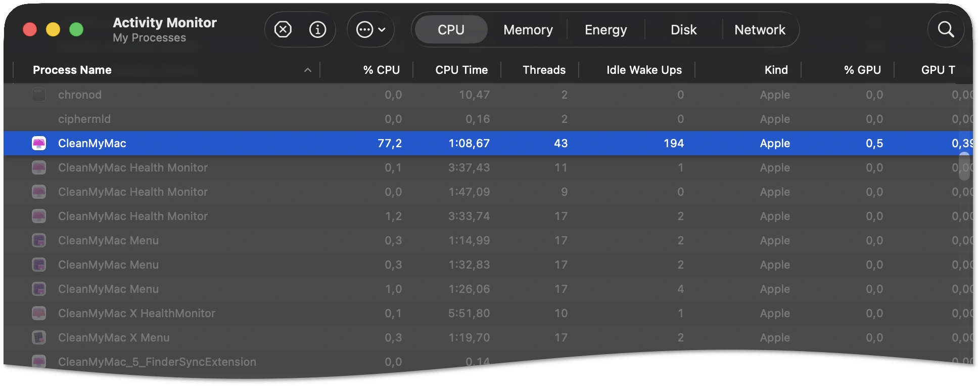Viewport: 980px width, 386px height.
Task: Toggle sort direction arrow in Process Name header
Action: [307, 70]
